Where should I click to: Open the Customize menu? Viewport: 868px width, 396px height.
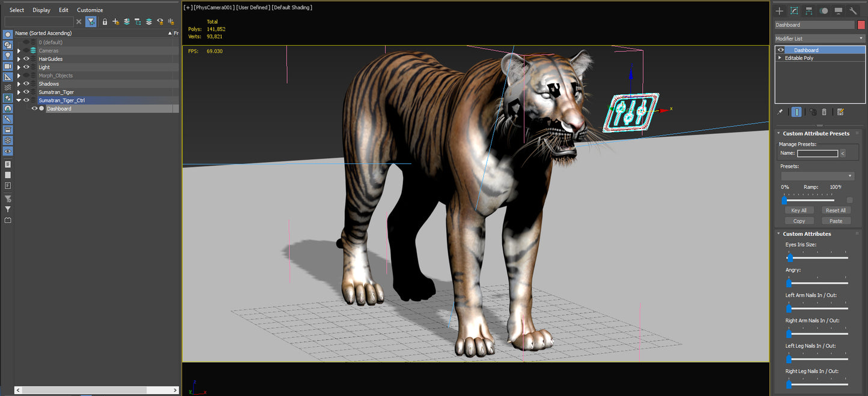pyautogui.click(x=90, y=10)
